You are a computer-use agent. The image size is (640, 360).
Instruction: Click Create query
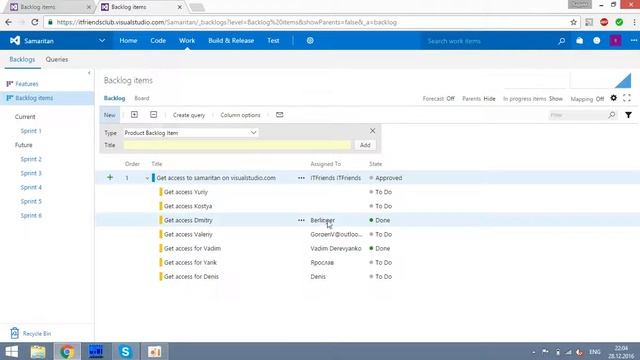tap(189, 115)
